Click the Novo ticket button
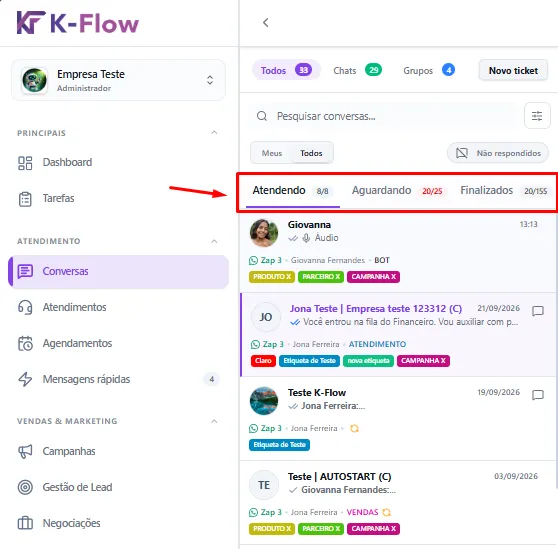Screen dimensions: 558x549 (513, 70)
